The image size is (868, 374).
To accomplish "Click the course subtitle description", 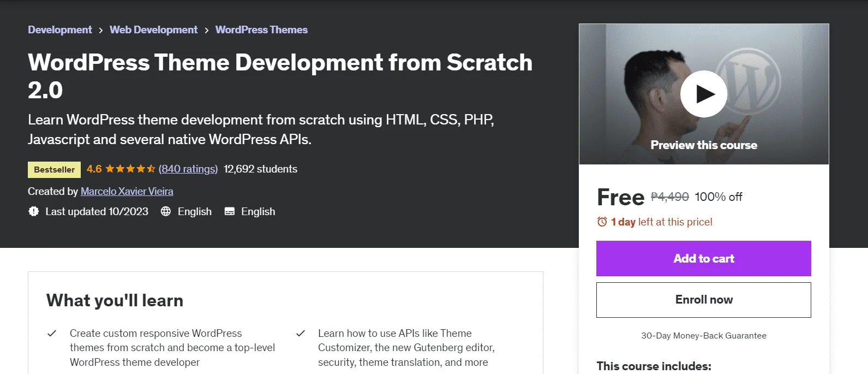I will click(261, 129).
